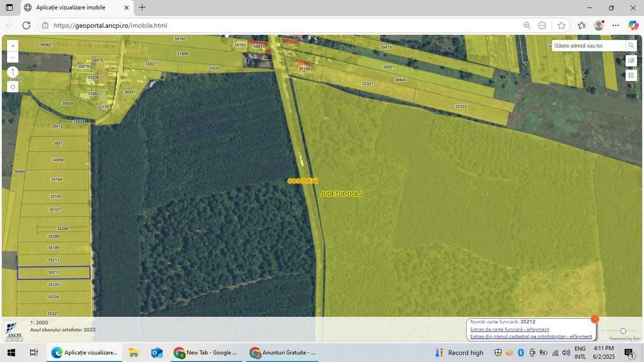Screen dimensions: 644x362
Task: Select parcel 35326
Action: (x=53, y=297)
